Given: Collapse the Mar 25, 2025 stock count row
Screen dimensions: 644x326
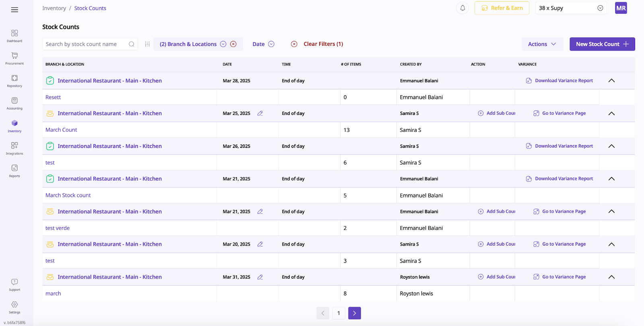Looking at the screenshot, I should 611,113.
